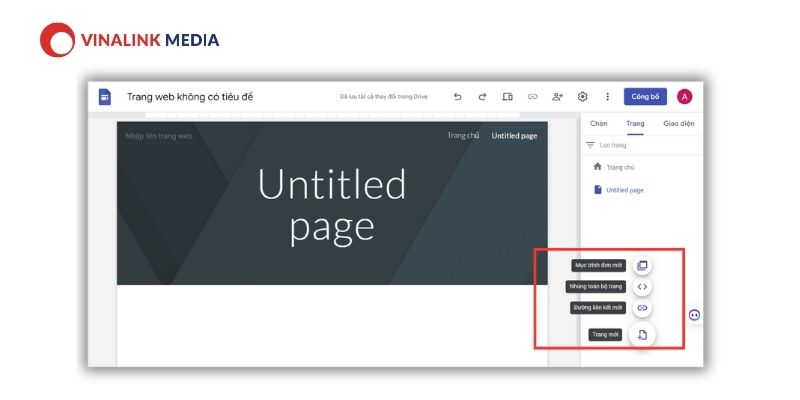
Task: Click the account avatar A
Action: 685,96
